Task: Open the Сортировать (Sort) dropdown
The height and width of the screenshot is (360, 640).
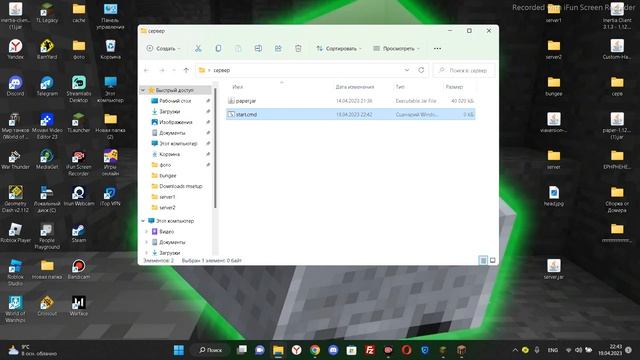Action: pyautogui.click(x=339, y=49)
